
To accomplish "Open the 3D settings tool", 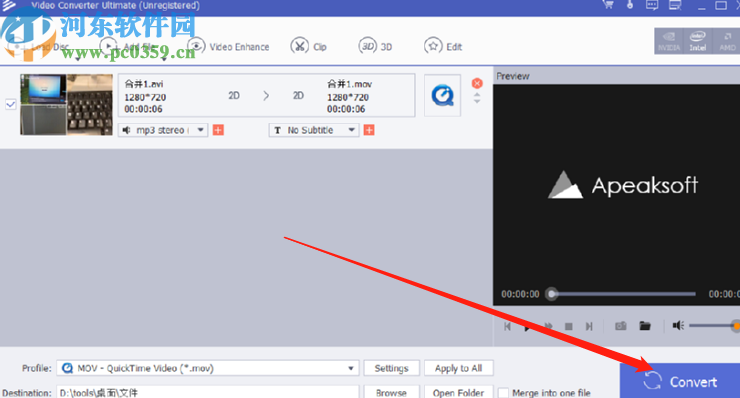I will click(x=376, y=46).
